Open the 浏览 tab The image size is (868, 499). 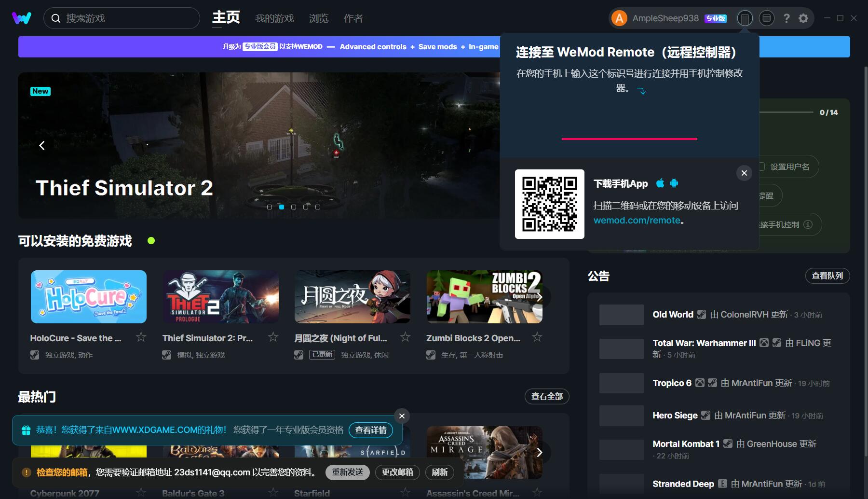319,18
